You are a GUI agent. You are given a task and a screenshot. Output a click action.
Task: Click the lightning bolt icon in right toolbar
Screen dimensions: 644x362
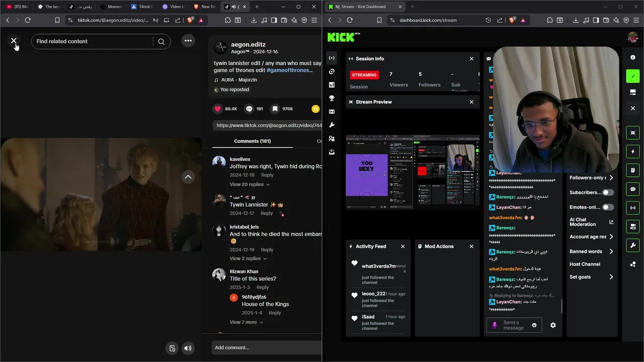(x=633, y=151)
